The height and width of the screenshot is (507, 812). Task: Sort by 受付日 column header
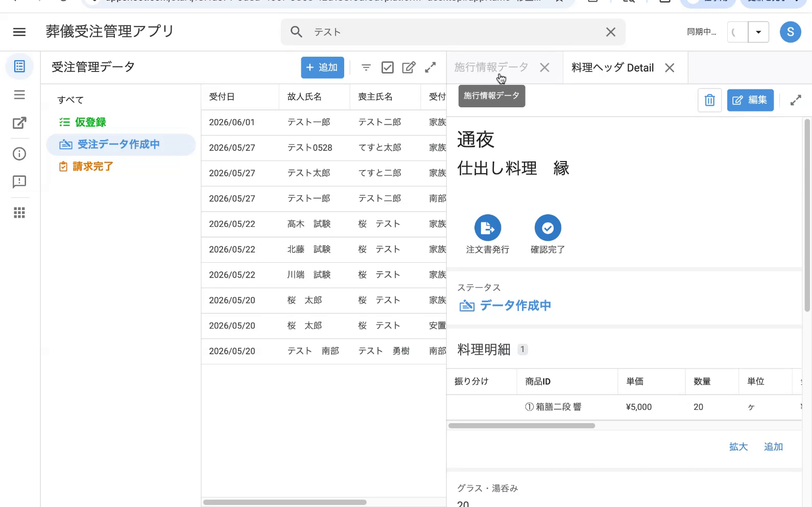coord(222,97)
